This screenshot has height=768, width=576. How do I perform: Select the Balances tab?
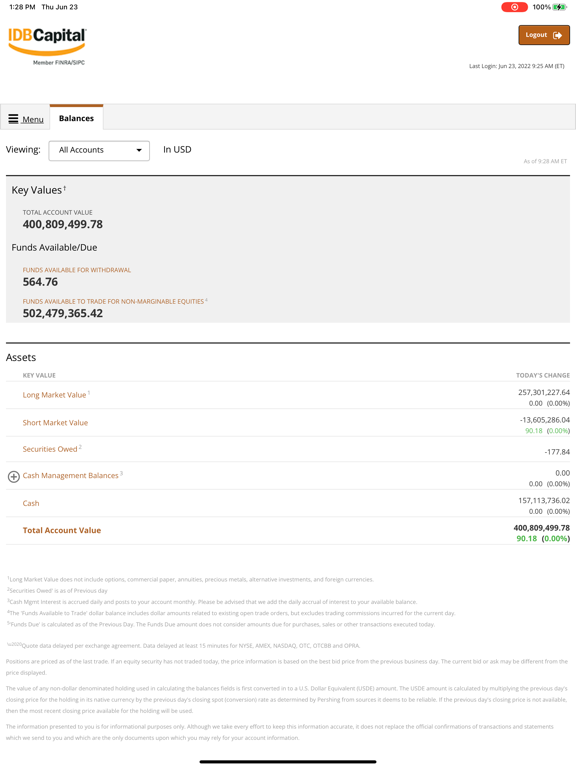76,118
